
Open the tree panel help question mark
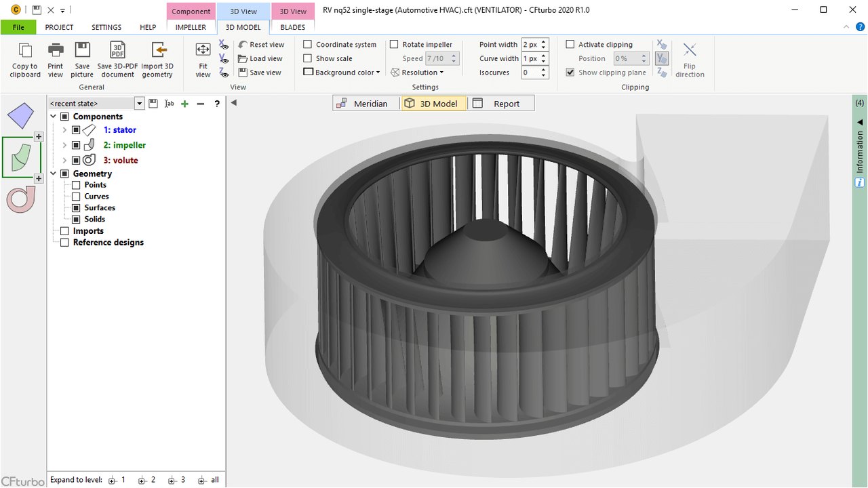pyautogui.click(x=217, y=104)
